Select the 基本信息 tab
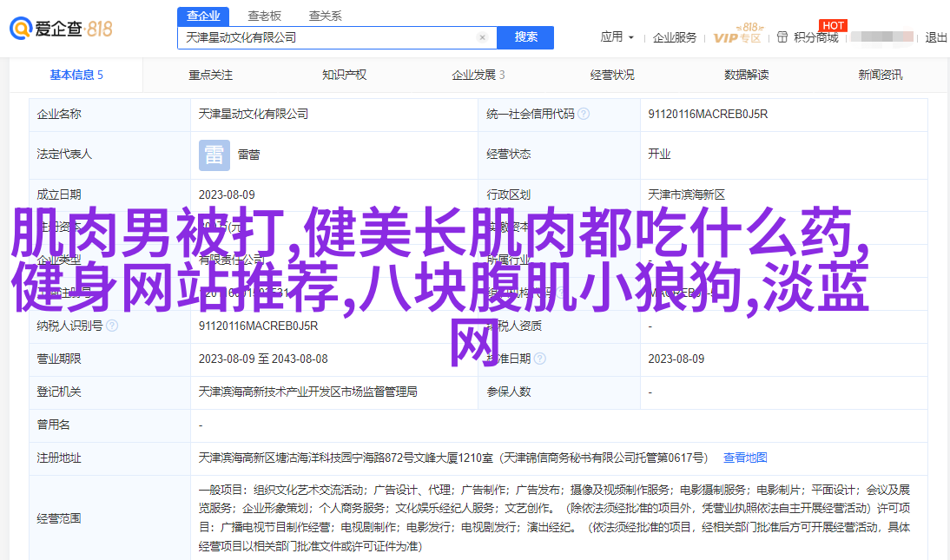Screen dimensions: 950x560 point(76,75)
